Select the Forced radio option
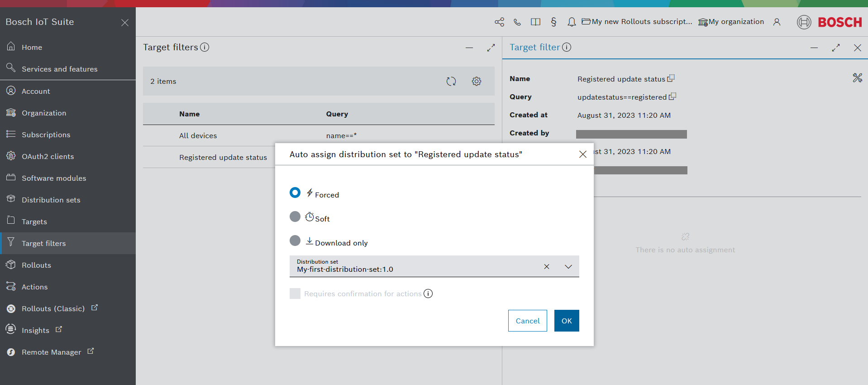Image resolution: width=868 pixels, height=385 pixels. 295,193
